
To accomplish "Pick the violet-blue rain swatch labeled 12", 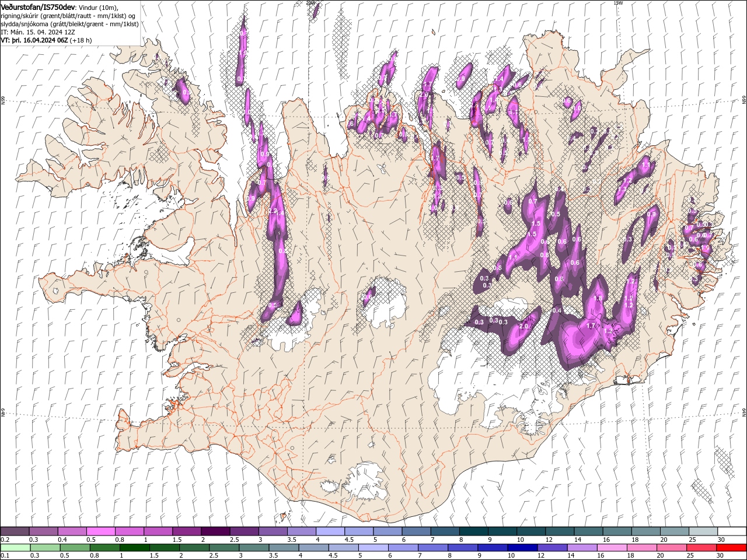I will point(552,548).
